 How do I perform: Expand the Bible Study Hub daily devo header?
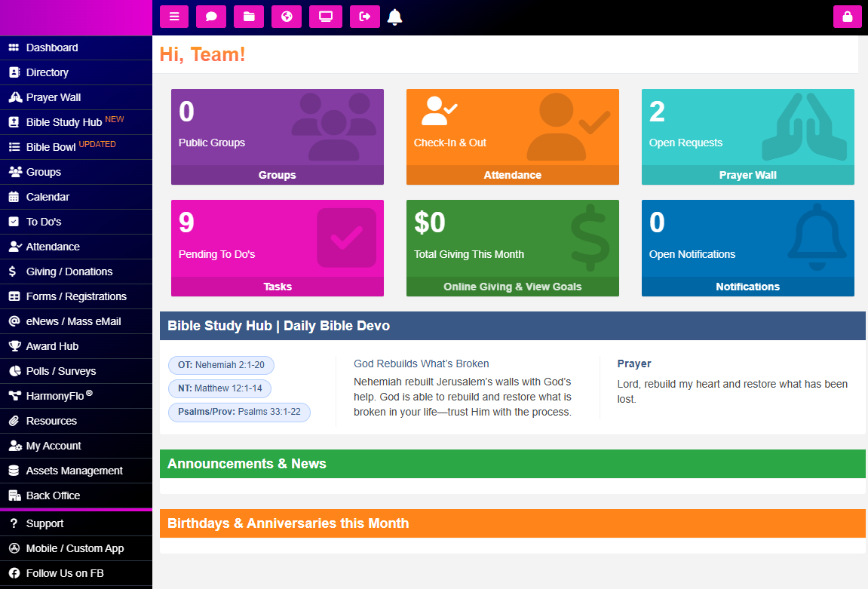(x=512, y=326)
